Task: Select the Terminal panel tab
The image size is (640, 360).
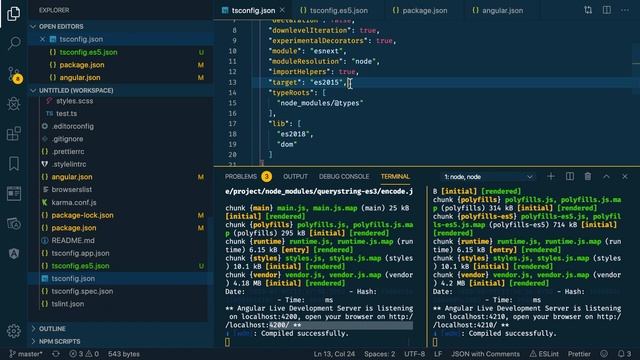Action: (395, 176)
